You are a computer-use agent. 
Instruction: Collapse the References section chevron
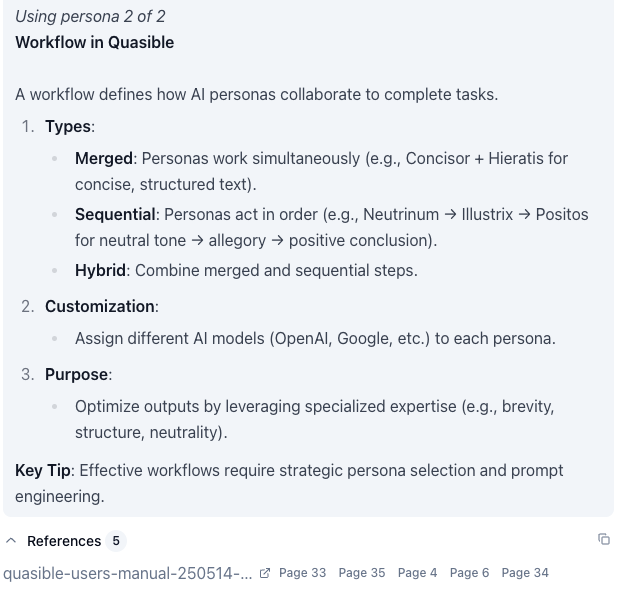[x=11, y=541]
